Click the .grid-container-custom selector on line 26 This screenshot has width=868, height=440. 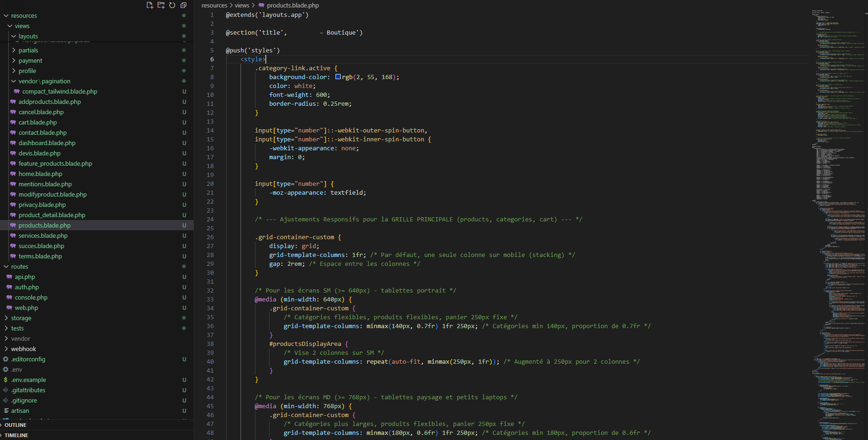tap(294, 237)
